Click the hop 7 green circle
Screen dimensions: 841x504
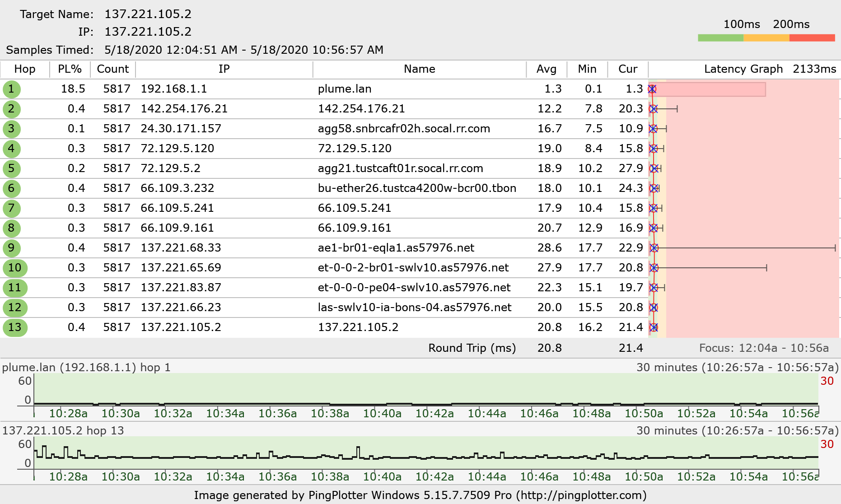pyautogui.click(x=12, y=208)
